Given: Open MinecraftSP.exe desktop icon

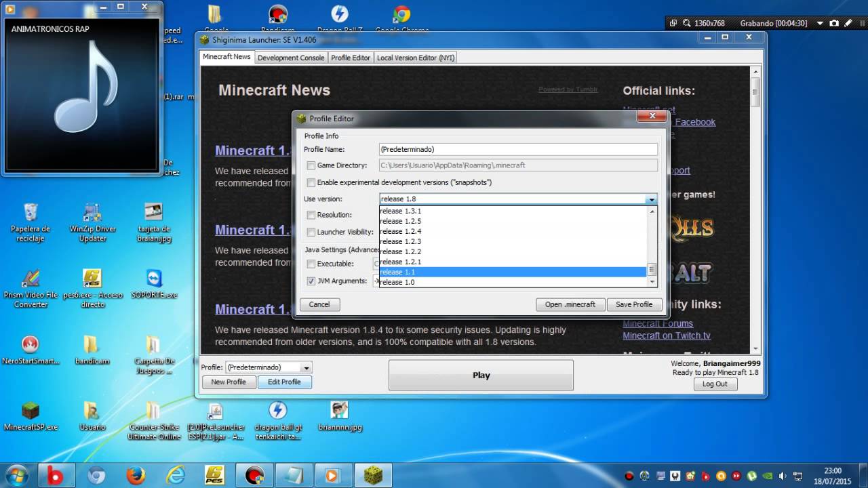Looking at the screenshot, I should coord(31,416).
